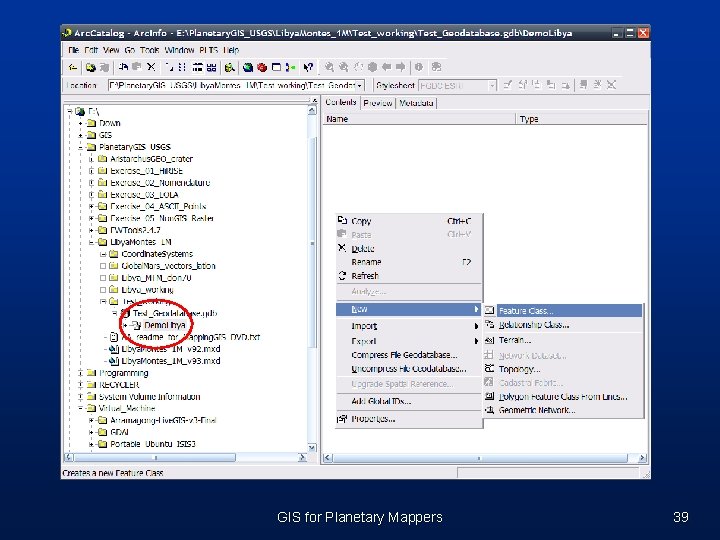The image size is (720, 540).
Task: Click the Disconnect From Folder icon
Action: (x=105, y=68)
